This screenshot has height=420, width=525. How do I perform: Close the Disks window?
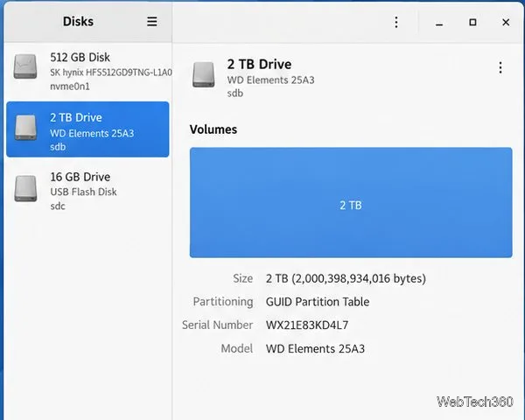(506, 22)
